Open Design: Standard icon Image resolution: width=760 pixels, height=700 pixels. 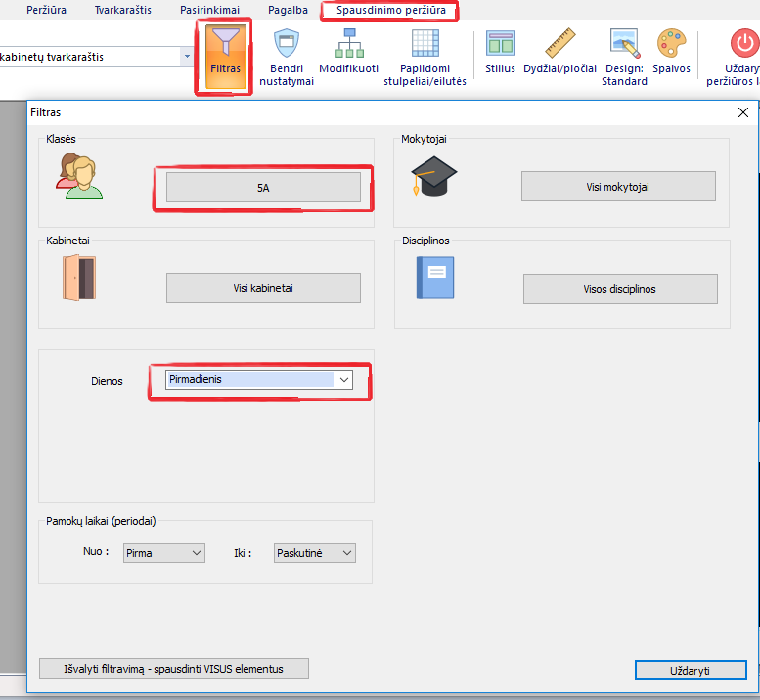click(x=624, y=44)
